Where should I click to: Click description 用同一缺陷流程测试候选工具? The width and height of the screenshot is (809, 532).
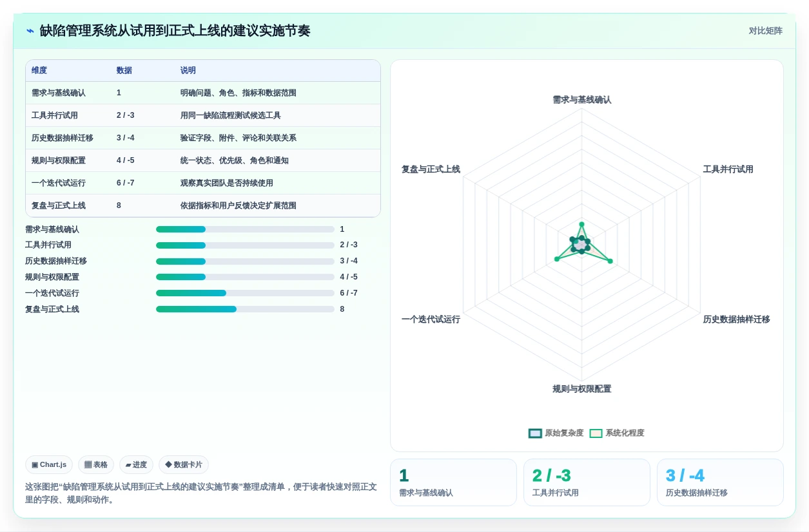231,115
